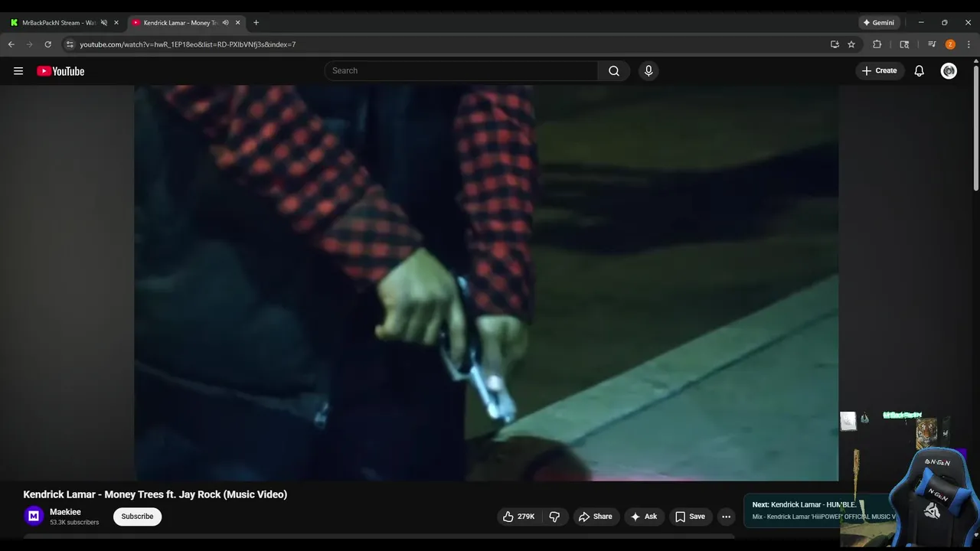This screenshot has height=551, width=980.
Task: Click the video title text
Action: pos(155,494)
